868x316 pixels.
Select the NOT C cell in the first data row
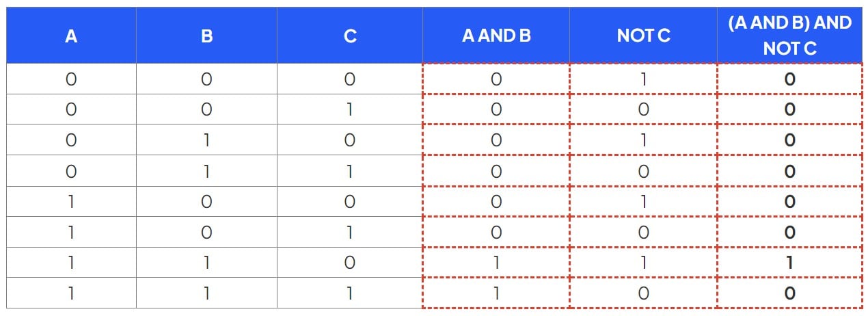pos(643,79)
